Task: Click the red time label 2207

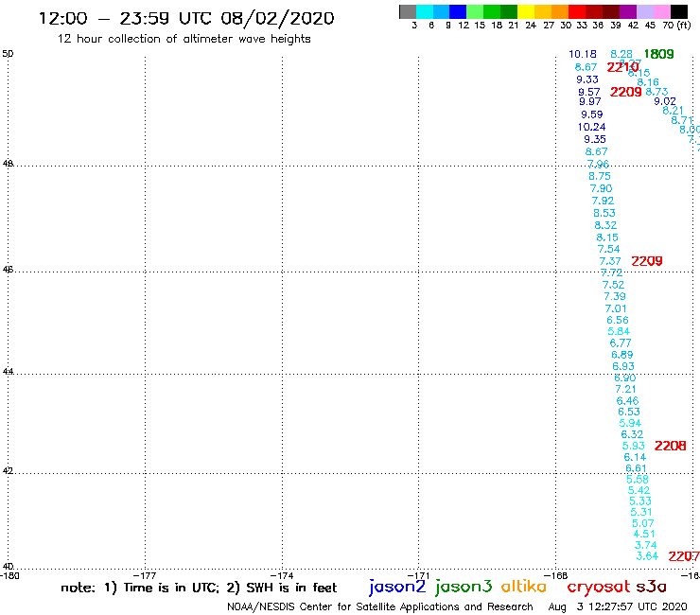Action: [x=684, y=556]
